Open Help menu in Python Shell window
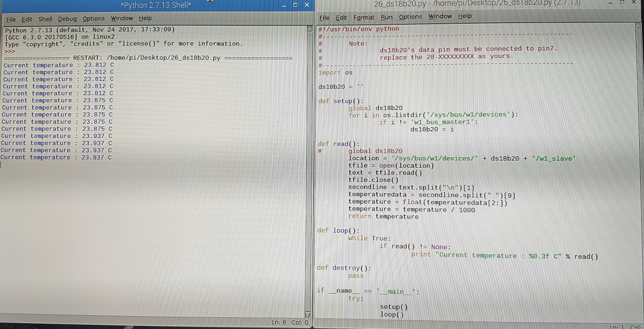Viewport: 644px width, 329px height. [145, 19]
